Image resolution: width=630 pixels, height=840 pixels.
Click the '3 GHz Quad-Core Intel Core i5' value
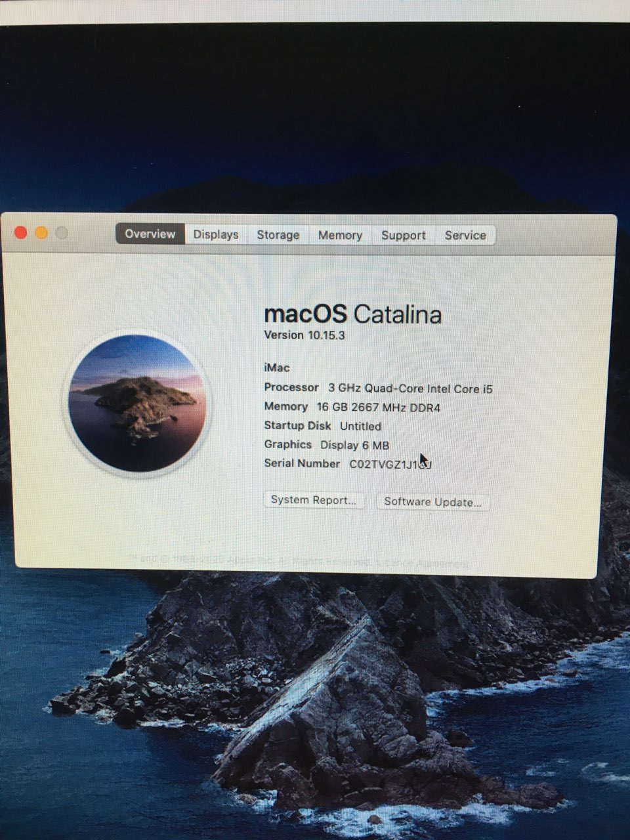pyautogui.click(x=410, y=388)
